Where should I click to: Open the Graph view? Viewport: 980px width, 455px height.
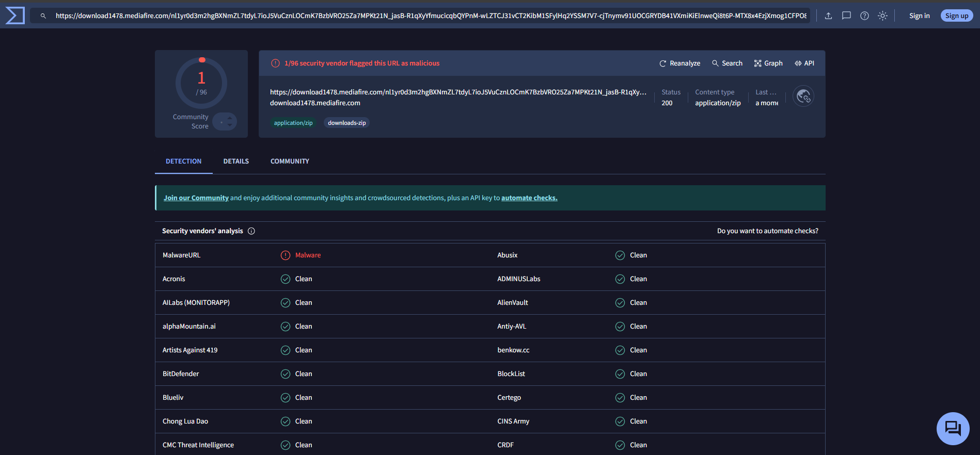(768, 63)
